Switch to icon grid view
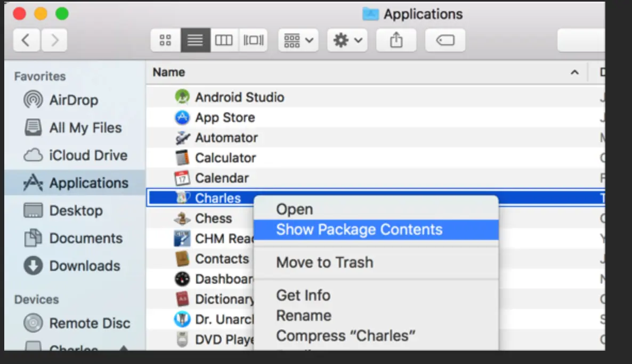 click(x=165, y=40)
